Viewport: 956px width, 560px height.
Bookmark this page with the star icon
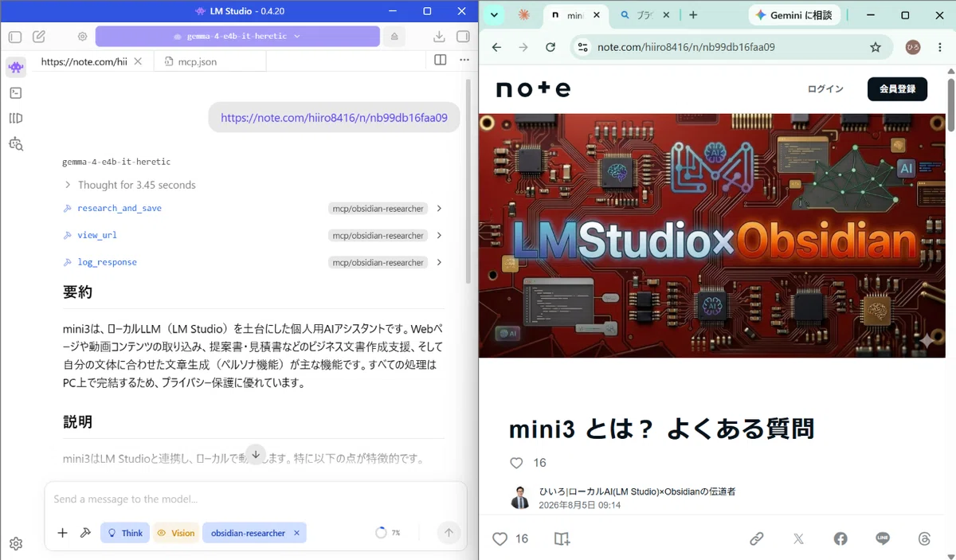click(876, 47)
